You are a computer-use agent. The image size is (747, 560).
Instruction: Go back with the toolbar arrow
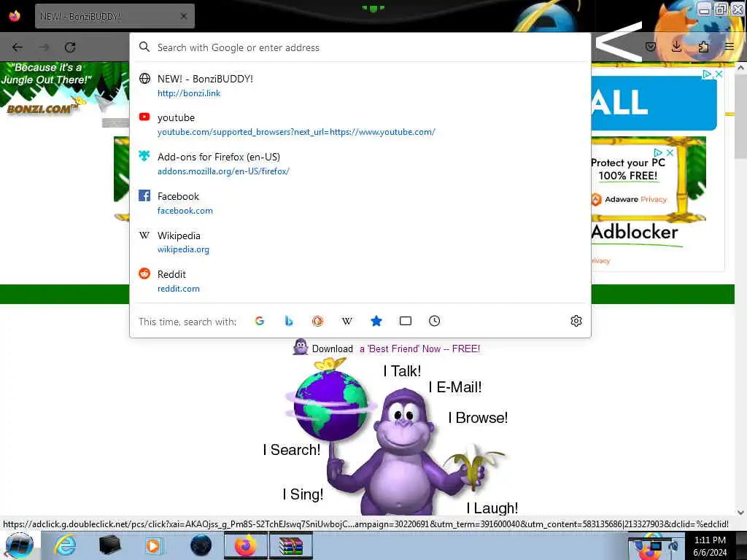click(18, 47)
